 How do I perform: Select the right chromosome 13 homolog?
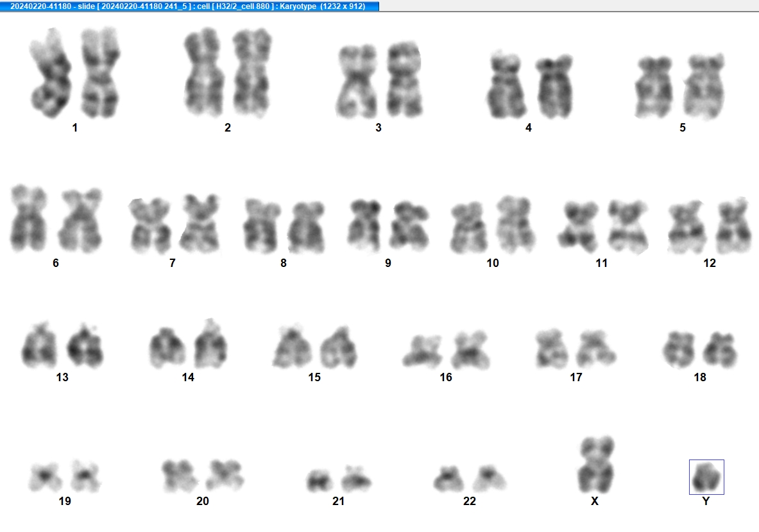(x=85, y=345)
